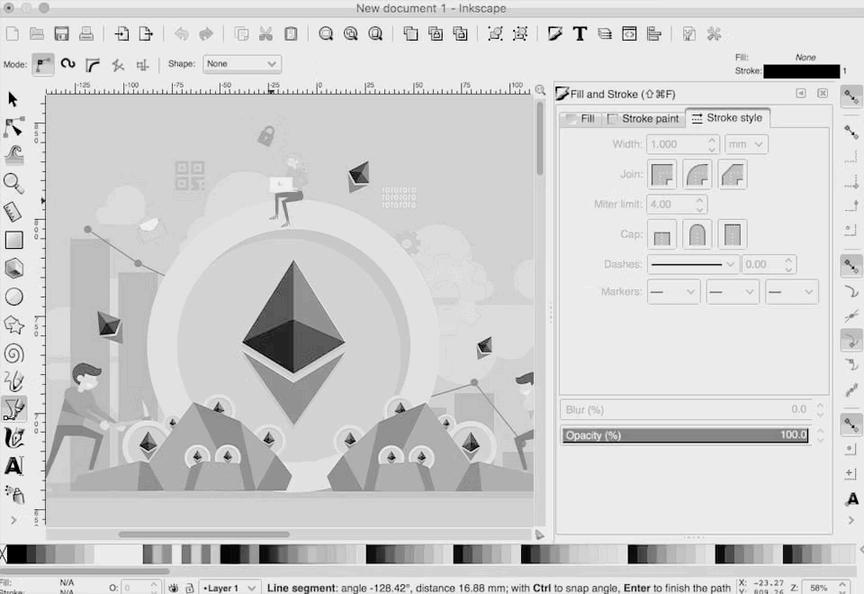Choose Bezier path mode
Screen dimensions: 864x594
pos(43,64)
